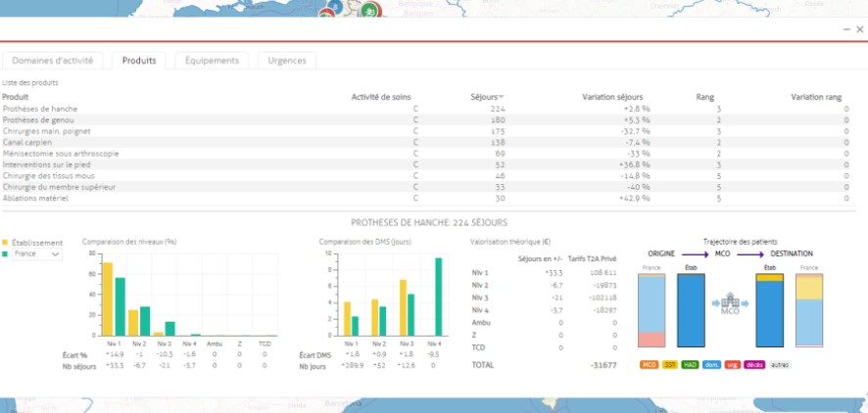
Task: Switch to the Équipements tab
Action: pos(213,61)
